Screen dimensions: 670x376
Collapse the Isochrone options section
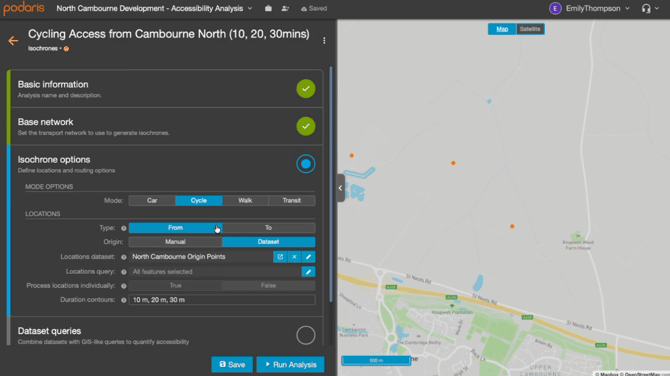click(166, 164)
